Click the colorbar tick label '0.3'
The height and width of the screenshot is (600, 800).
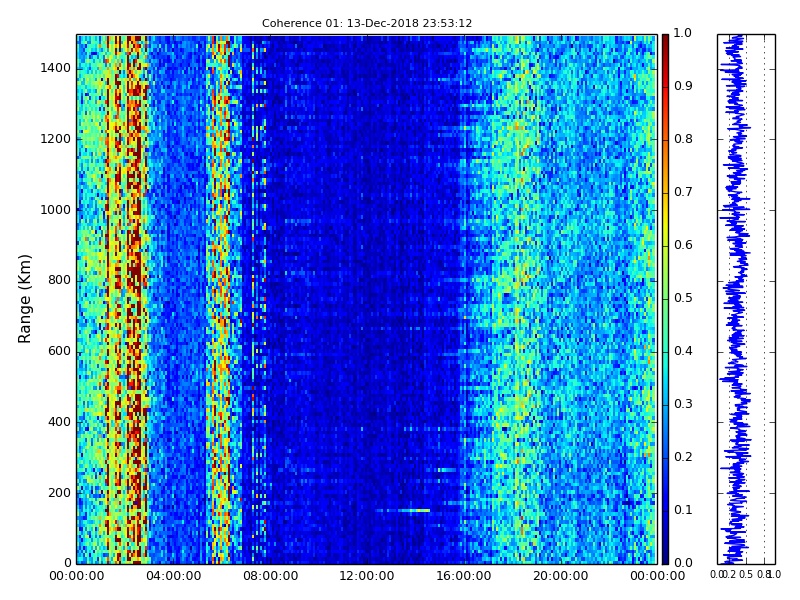pyautogui.click(x=683, y=404)
